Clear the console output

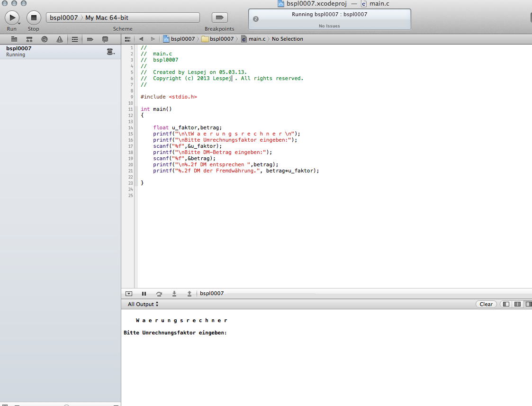[x=486, y=304]
